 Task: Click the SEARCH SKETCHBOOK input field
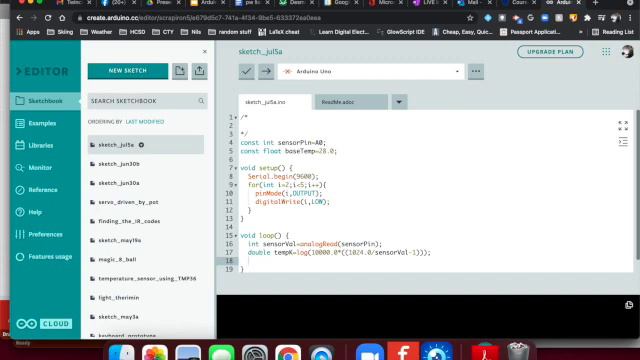pyautogui.click(x=147, y=101)
